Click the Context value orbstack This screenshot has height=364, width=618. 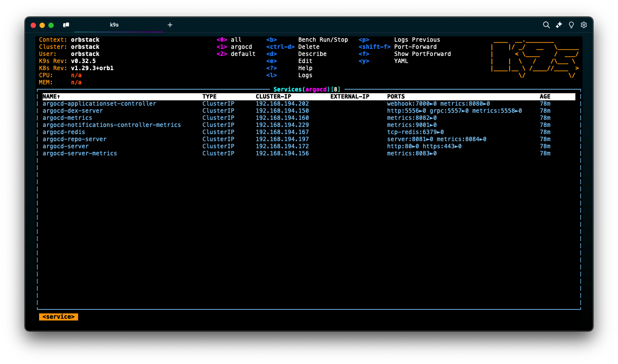pos(85,40)
